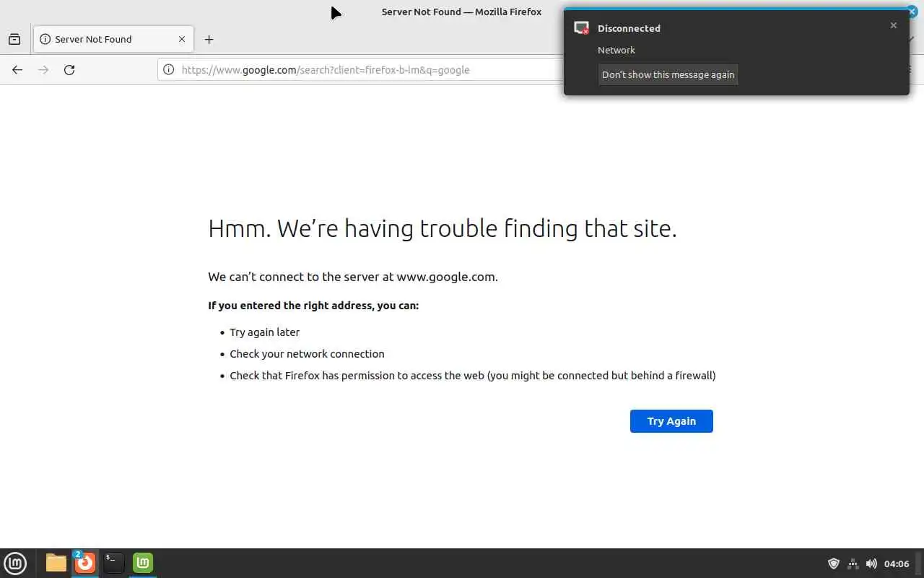Viewport: 924px width, 578px height.
Task: Click the site information icon in address bar
Action: [x=168, y=70]
